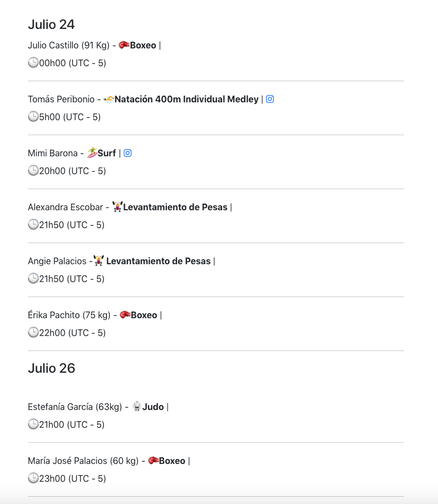Screen dimensions: 438x504
Task: Click clock icon at 20h00 time
Action: click(x=33, y=170)
